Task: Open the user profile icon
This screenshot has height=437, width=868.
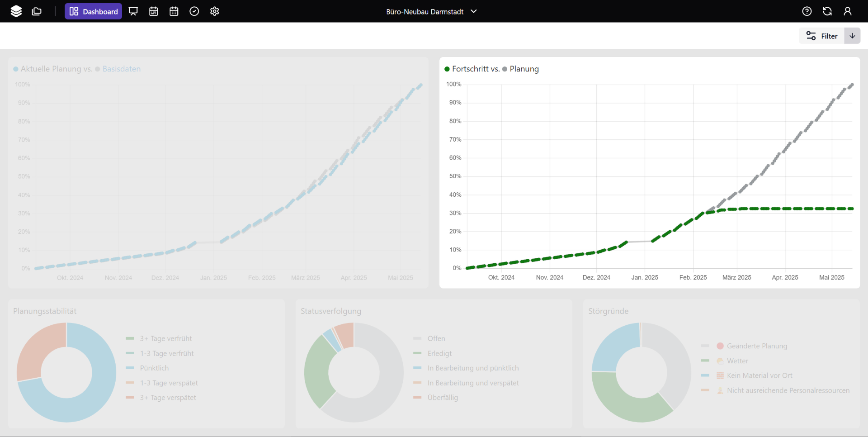Action: pos(848,11)
